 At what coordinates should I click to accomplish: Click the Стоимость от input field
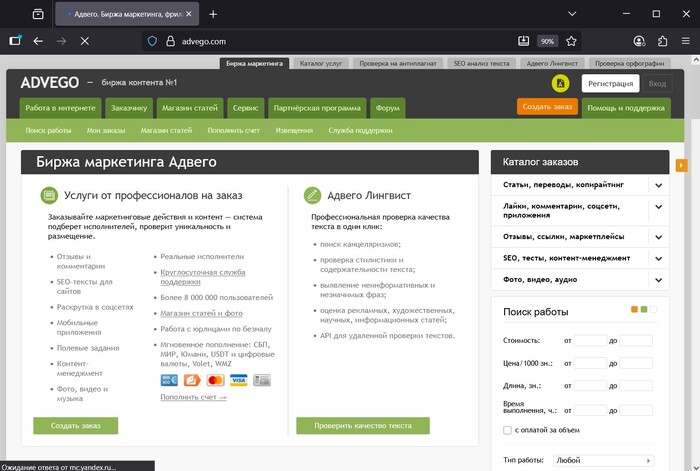click(x=590, y=341)
